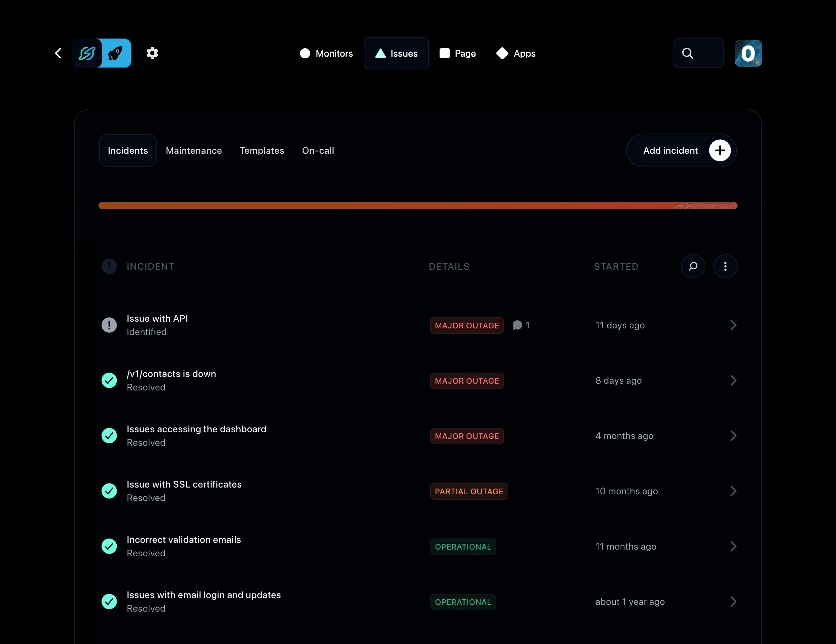Screen dimensions: 836x644
Task: Select the Incidents tab
Action: [128, 150]
